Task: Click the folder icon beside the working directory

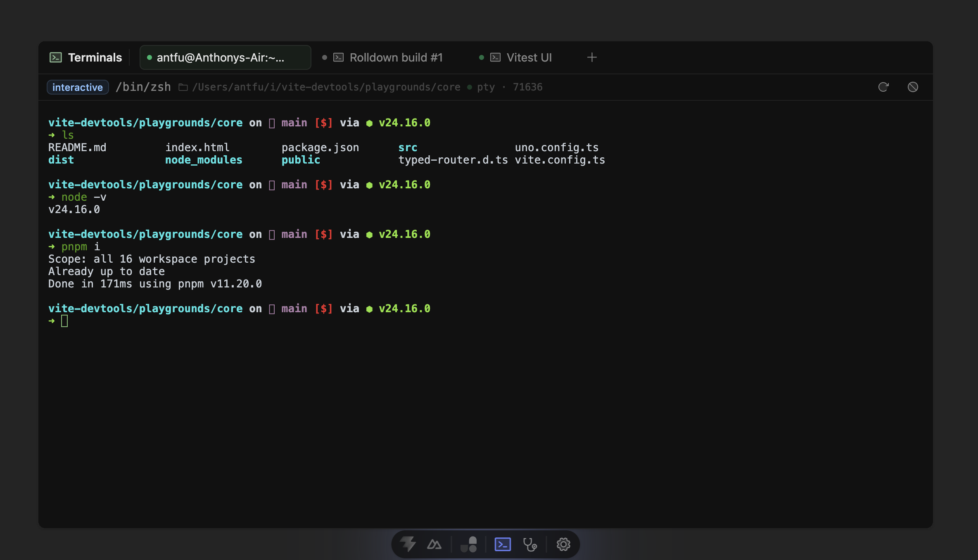Action: pyautogui.click(x=183, y=87)
